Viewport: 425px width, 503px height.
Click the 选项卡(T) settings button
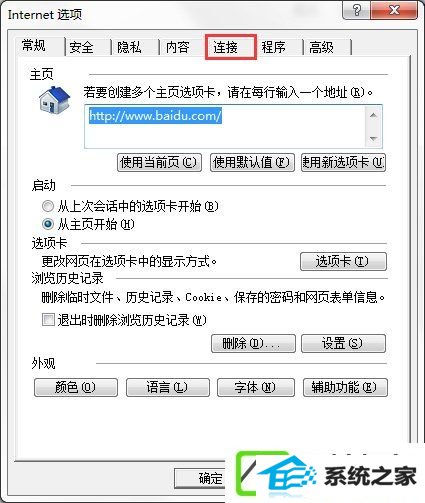pos(343,261)
